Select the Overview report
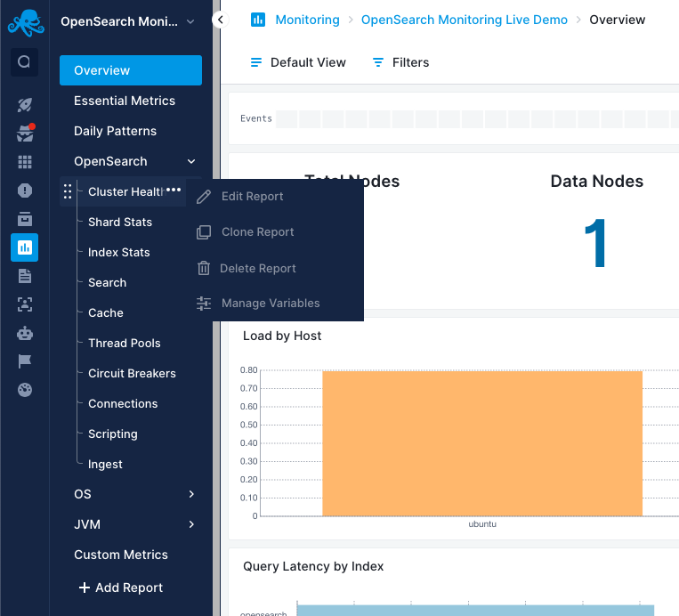Viewport: 679px width, 616px height. 131,70
